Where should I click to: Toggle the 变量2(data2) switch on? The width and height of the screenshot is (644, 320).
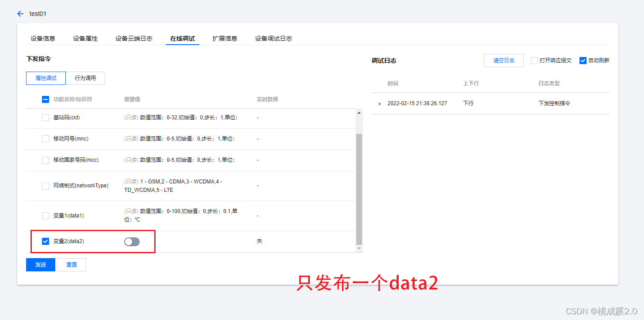point(131,241)
